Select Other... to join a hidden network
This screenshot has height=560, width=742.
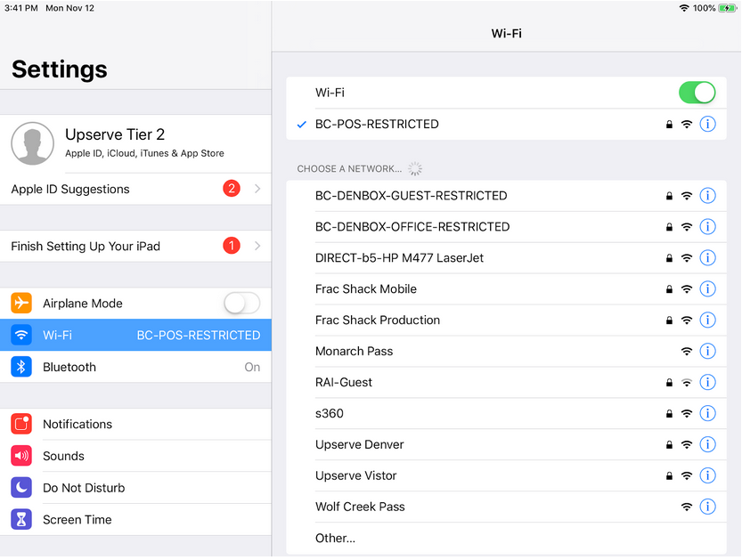pyautogui.click(x=335, y=538)
